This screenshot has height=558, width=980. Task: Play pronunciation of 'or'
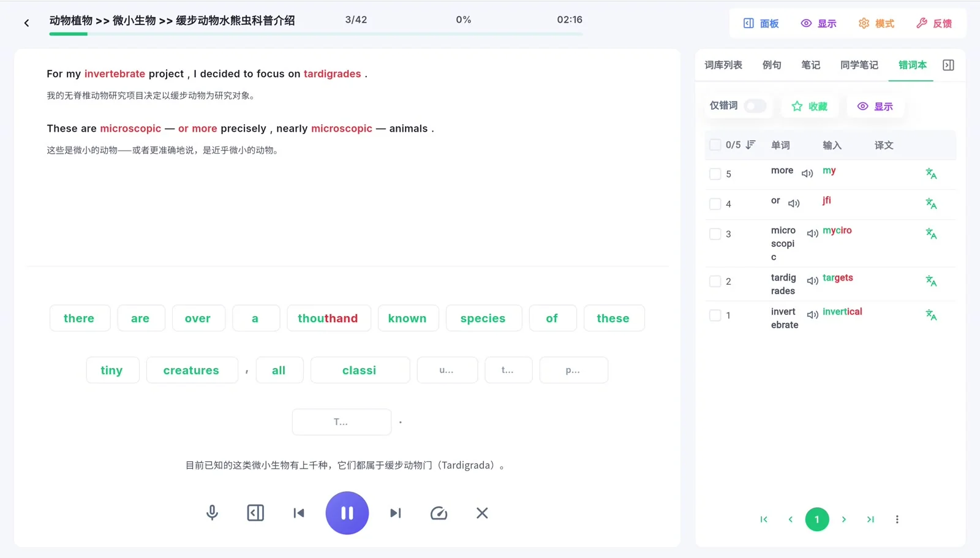click(794, 203)
